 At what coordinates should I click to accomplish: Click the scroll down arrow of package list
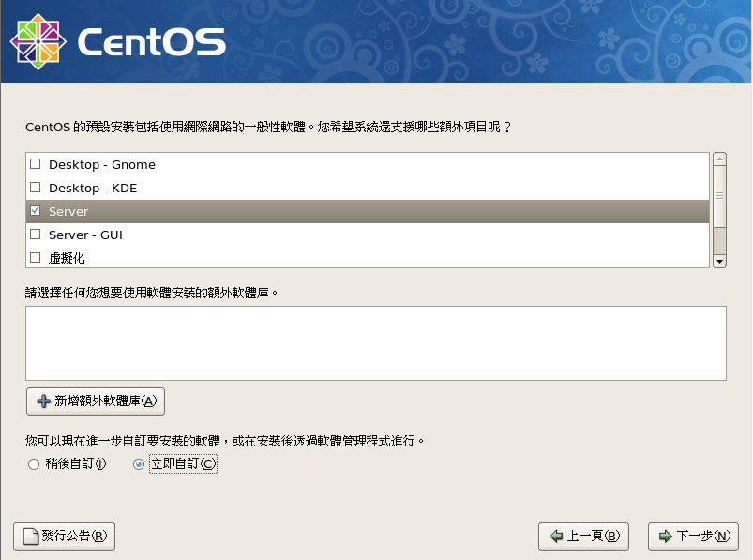pos(719,262)
